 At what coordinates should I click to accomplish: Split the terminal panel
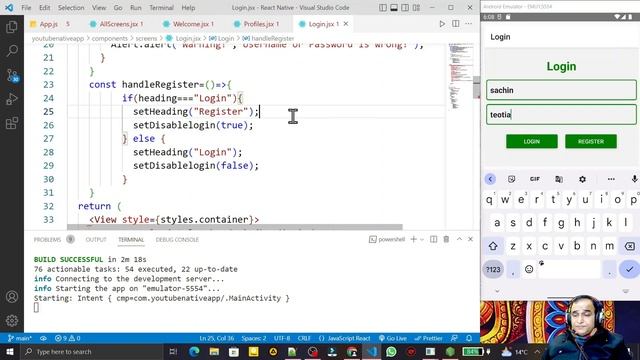(433, 239)
